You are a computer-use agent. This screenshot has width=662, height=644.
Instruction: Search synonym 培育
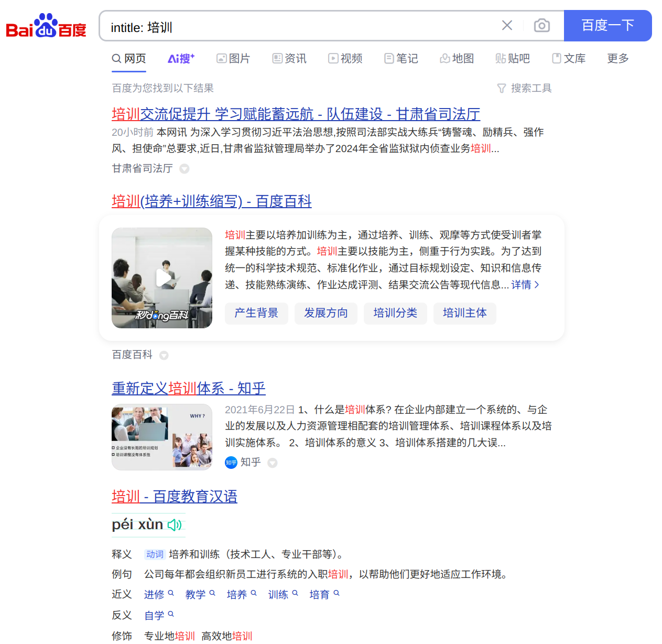(324, 594)
